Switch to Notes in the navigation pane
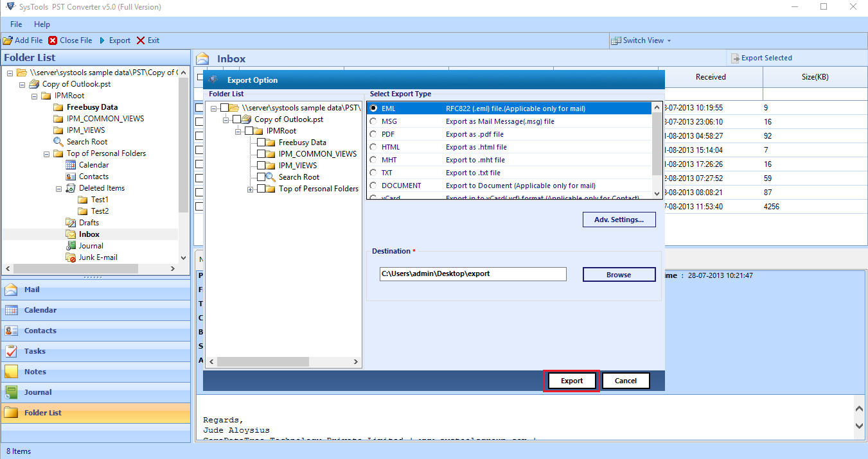Screen dimensions: 868x459 click(x=96, y=372)
